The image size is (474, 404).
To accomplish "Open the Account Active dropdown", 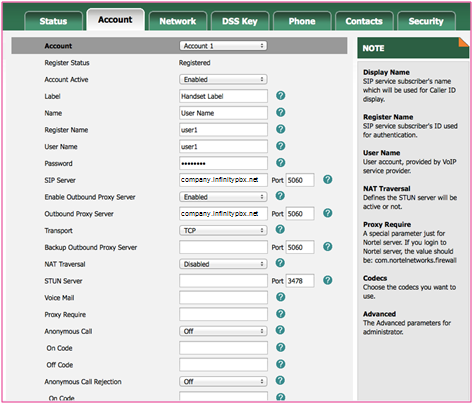I will click(x=223, y=79).
